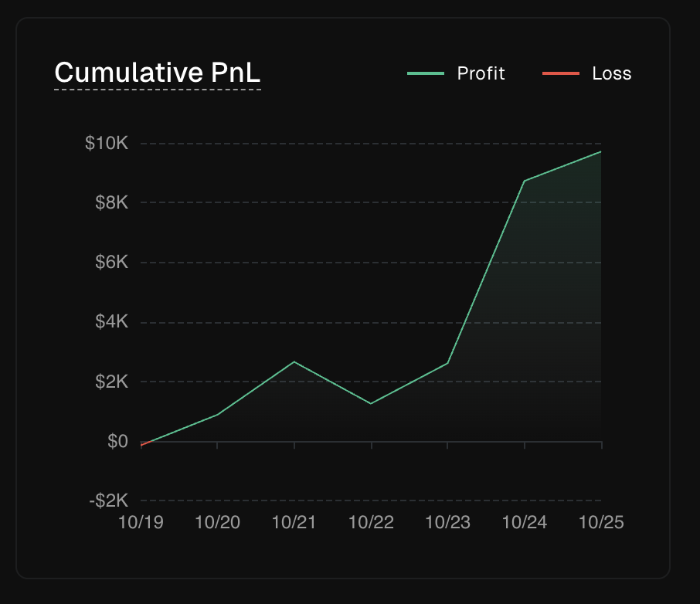Click the -$2K y-axis label
700x604 pixels.
[108, 501]
